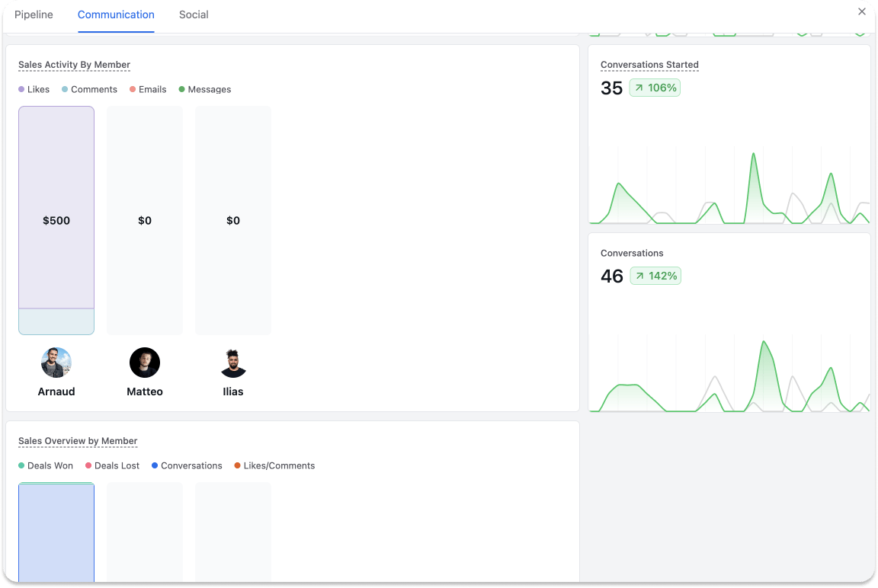Select Ilias's $0 activity bar
The image size is (878, 588).
pos(233,220)
